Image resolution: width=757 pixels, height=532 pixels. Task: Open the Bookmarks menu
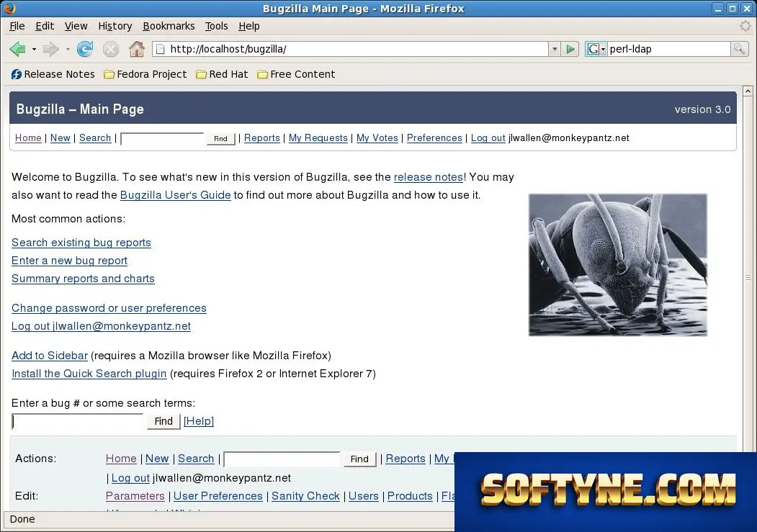(169, 26)
